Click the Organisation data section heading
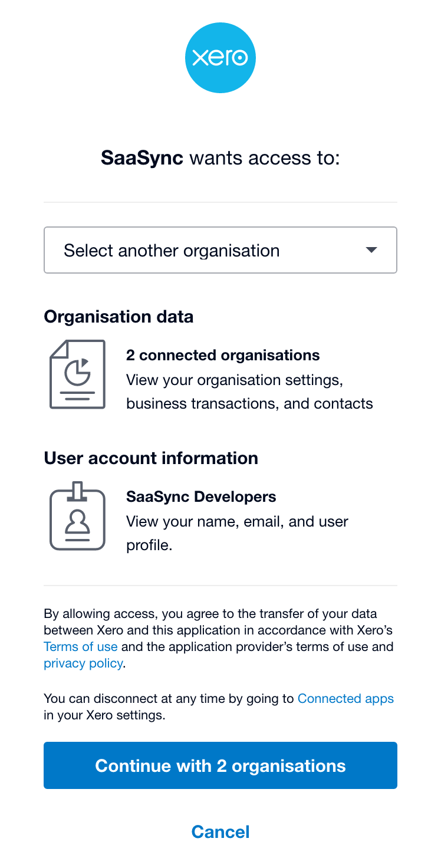This screenshot has width=441, height=868. point(119,317)
